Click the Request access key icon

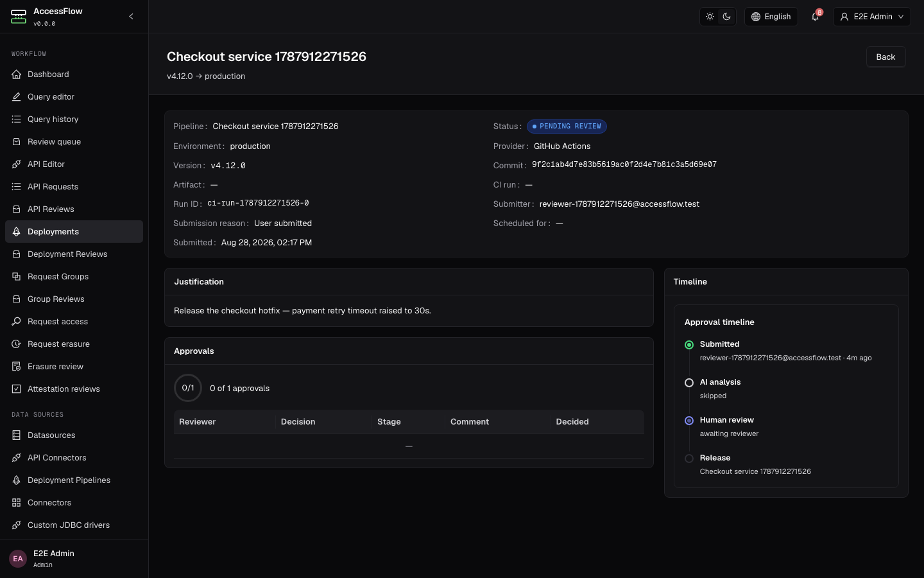(17, 322)
